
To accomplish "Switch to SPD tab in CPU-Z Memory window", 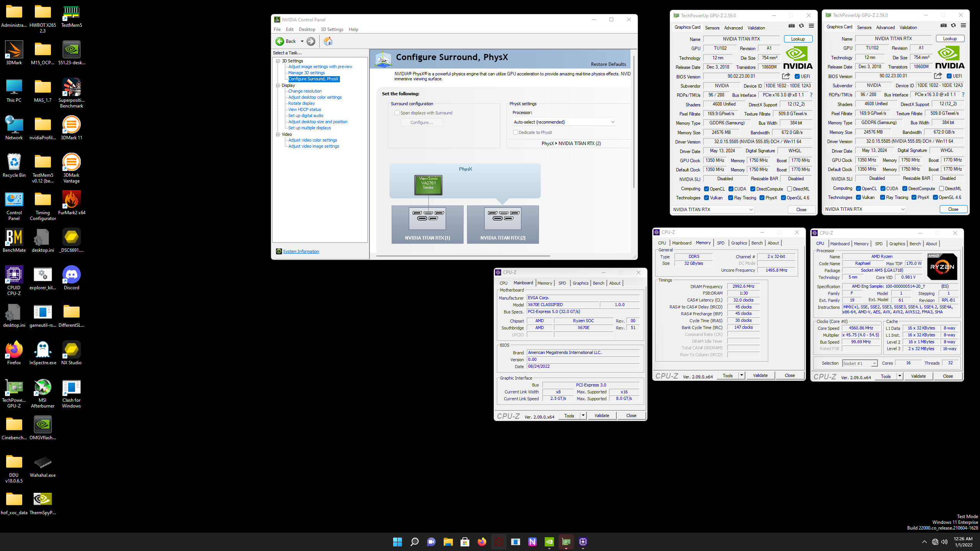I will (x=720, y=243).
